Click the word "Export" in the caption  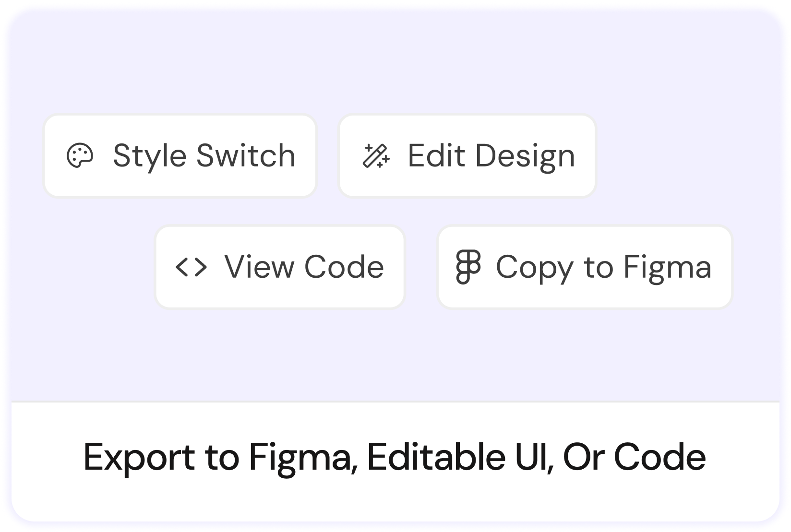(x=139, y=457)
